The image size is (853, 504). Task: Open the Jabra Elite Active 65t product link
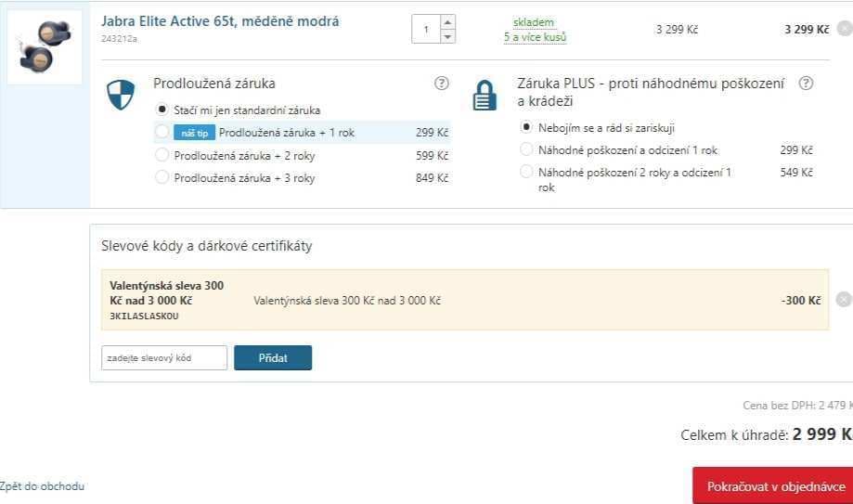pyautogui.click(x=220, y=21)
